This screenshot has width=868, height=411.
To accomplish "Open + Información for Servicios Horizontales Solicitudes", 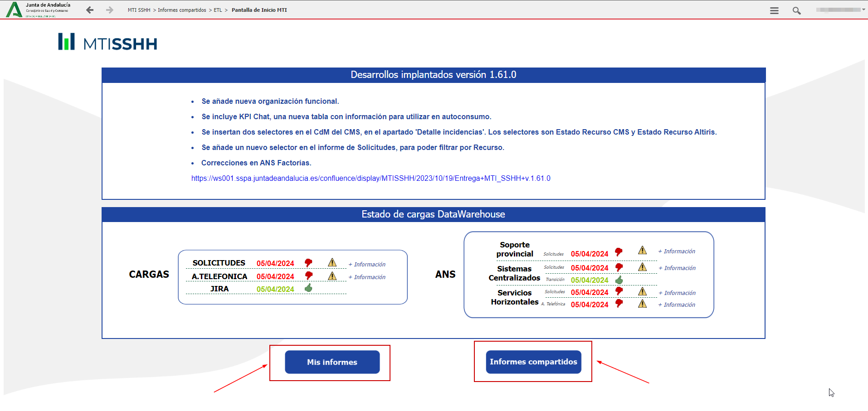I will coord(677,293).
